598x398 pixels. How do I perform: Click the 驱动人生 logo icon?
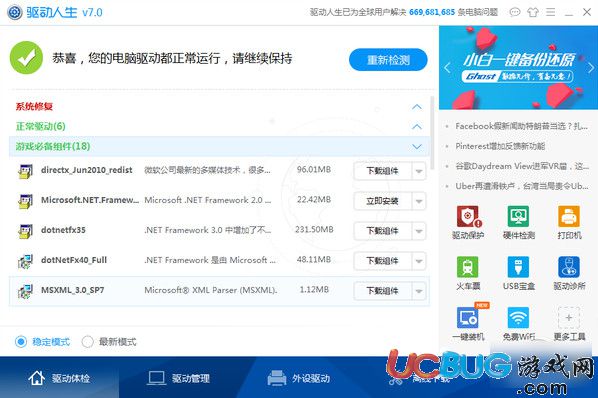pos(14,12)
